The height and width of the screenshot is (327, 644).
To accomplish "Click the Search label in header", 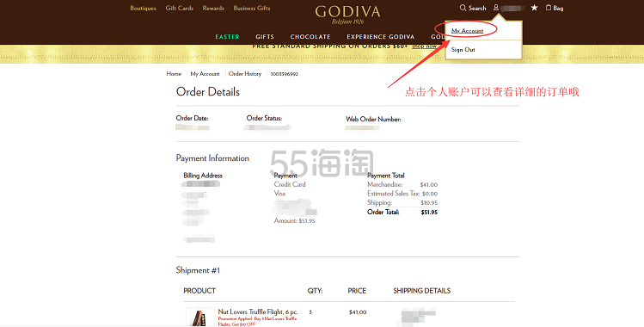I will click(477, 9).
